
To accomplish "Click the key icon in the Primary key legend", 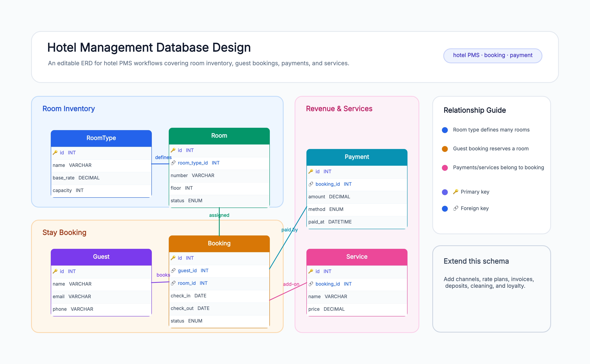I will (x=455, y=192).
